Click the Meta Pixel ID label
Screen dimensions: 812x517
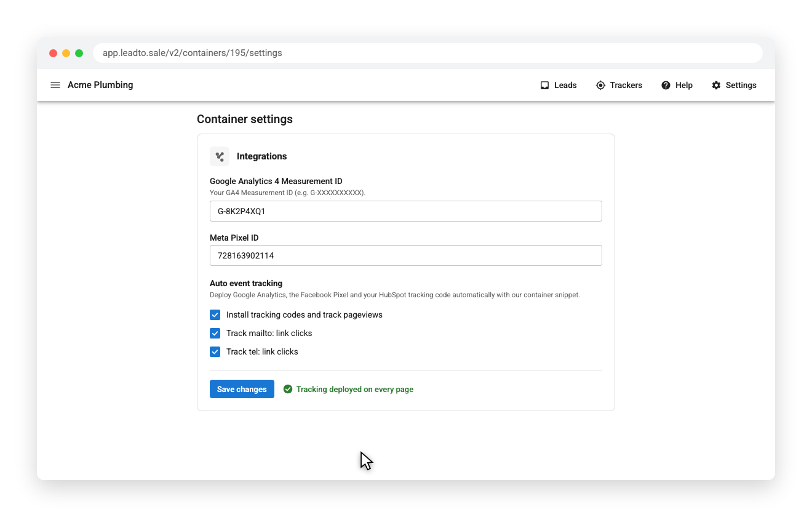pyautogui.click(x=234, y=238)
